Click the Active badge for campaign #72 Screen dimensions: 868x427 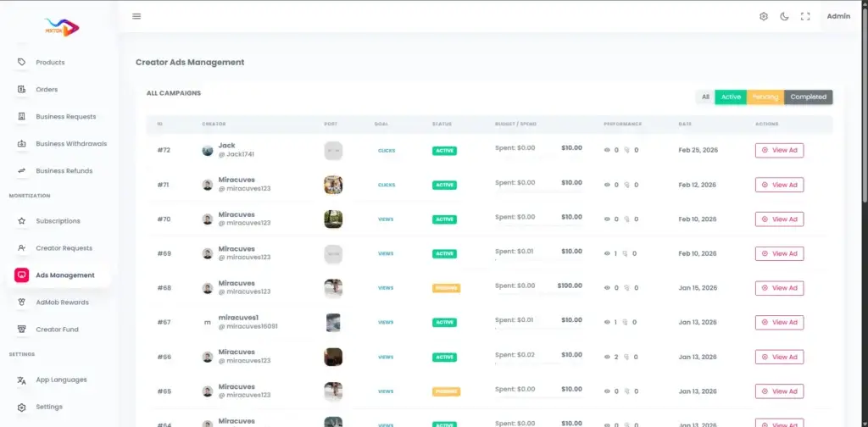tap(444, 151)
